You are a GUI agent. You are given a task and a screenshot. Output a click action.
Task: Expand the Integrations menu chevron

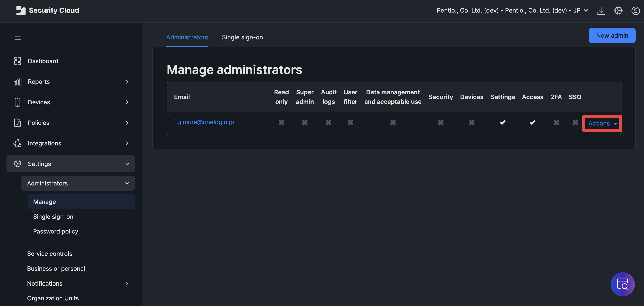127,143
